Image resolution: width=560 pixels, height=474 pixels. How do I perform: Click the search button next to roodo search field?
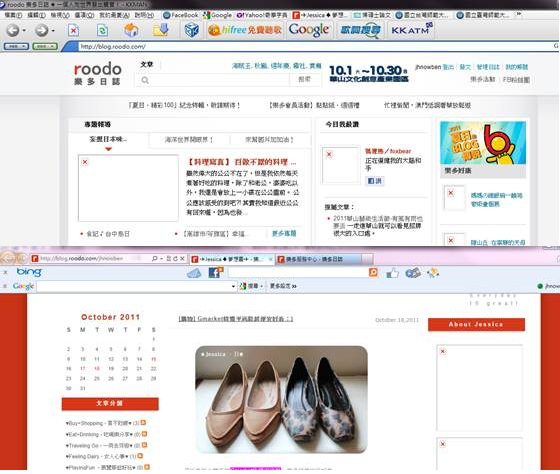304,80
